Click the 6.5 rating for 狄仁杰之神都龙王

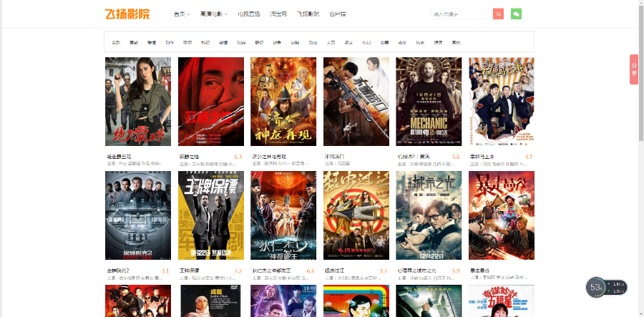coord(311,270)
